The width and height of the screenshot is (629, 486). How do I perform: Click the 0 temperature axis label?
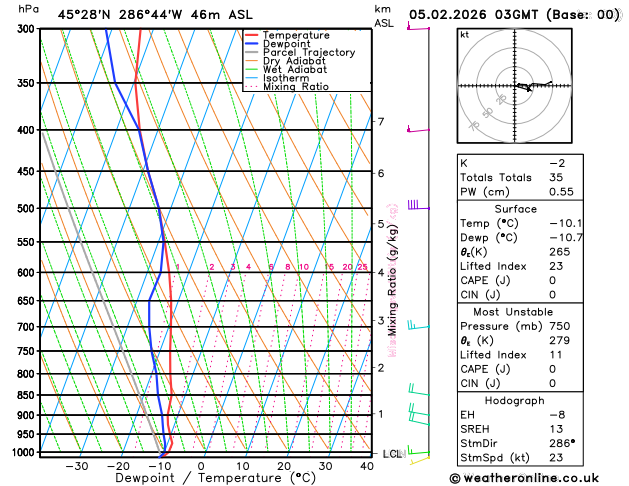coord(201,466)
